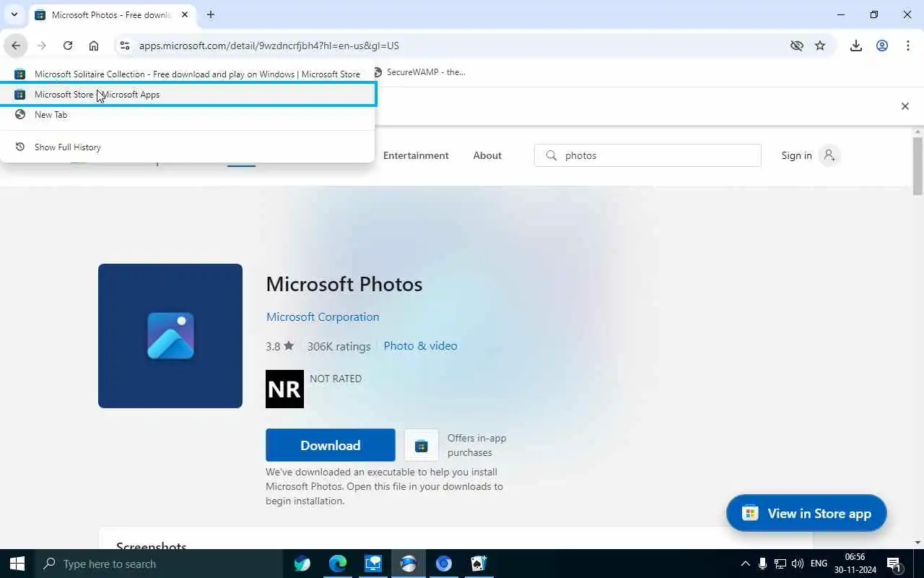Open the browser profile icon
This screenshot has height=578, width=924.
(x=882, y=46)
